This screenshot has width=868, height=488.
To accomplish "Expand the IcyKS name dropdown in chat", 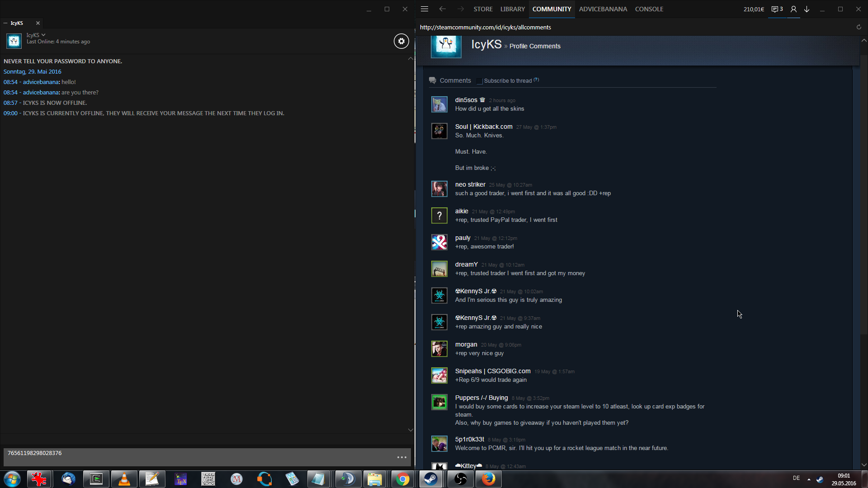I will coord(43,35).
